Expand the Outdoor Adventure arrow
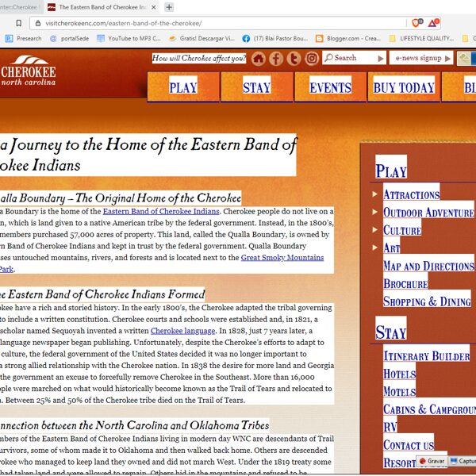 coord(375,212)
